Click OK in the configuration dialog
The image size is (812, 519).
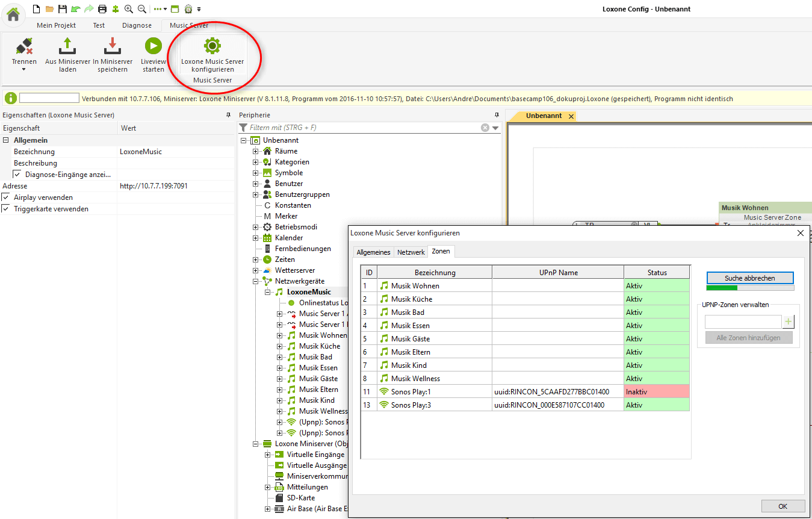[x=783, y=506]
